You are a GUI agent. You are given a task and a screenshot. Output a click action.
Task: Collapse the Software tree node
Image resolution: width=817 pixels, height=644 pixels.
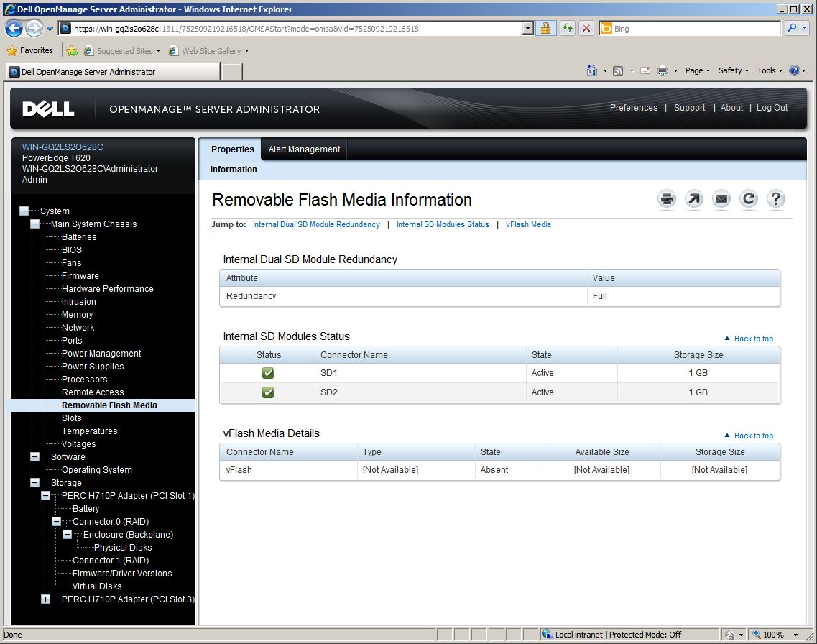[35, 457]
